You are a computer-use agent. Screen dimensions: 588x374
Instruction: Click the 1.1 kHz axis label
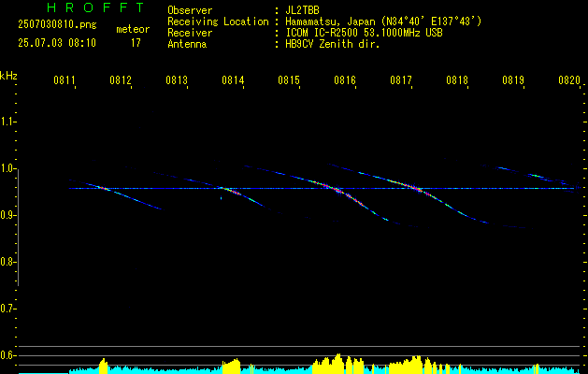(7, 122)
